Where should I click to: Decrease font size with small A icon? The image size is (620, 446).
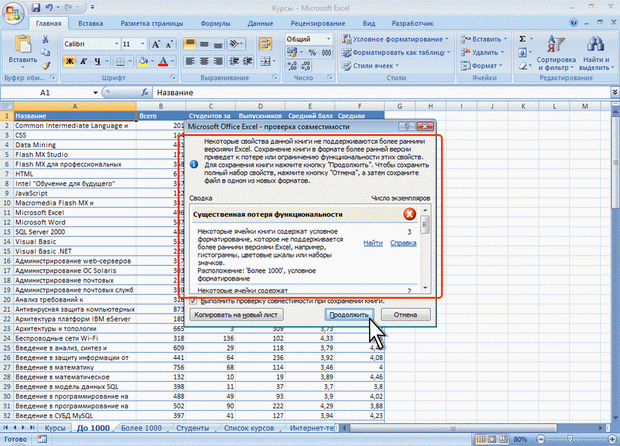[x=169, y=44]
